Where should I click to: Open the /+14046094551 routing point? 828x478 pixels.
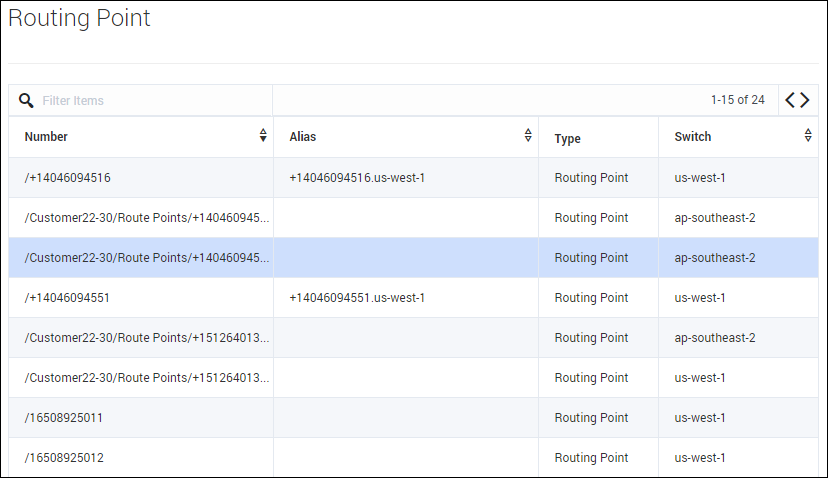click(68, 298)
